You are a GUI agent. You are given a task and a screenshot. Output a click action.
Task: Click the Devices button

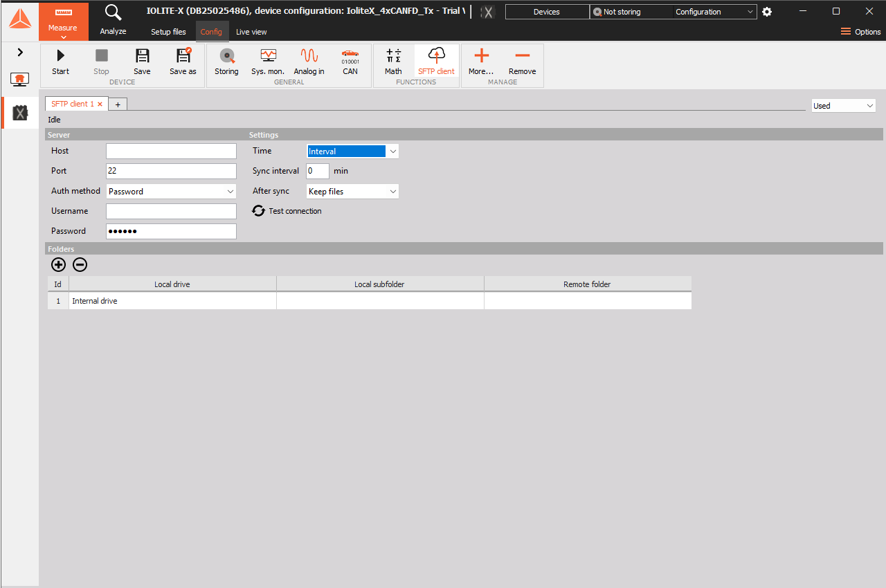(547, 12)
